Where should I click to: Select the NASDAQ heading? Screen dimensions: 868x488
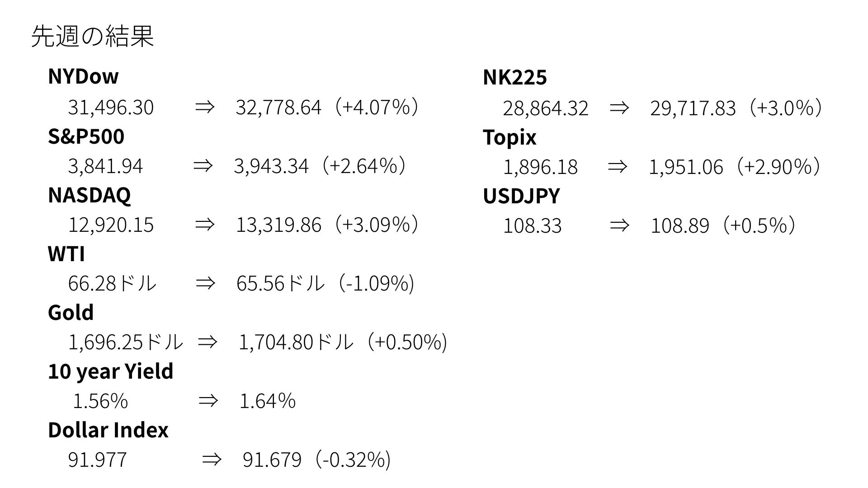[x=90, y=195]
